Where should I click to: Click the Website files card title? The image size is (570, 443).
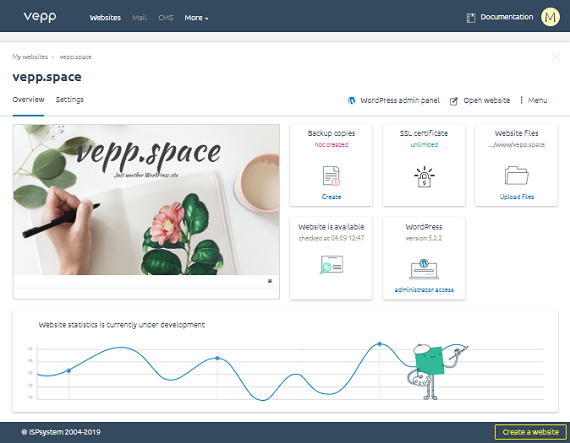517,133
